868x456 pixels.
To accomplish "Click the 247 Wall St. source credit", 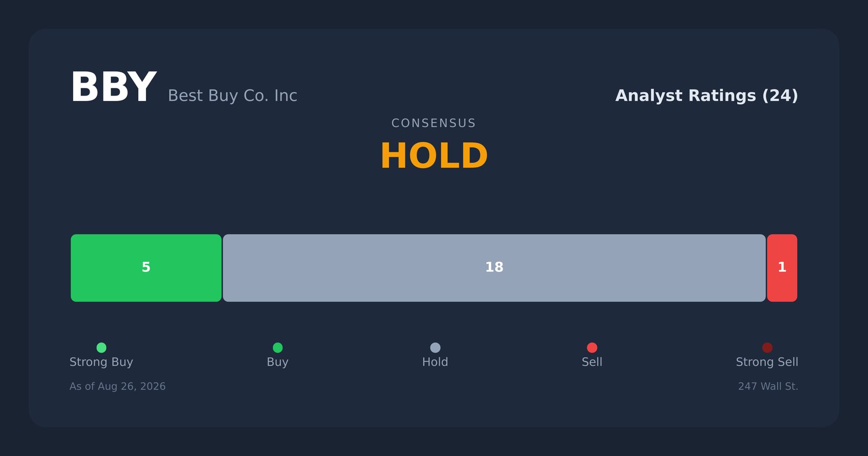I will point(768,387).
